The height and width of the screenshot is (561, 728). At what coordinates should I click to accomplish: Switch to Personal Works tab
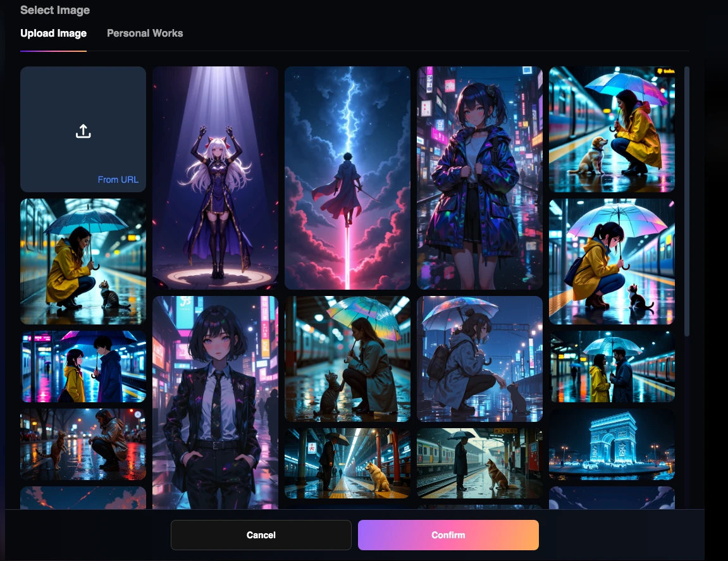[x=145, y=34]
